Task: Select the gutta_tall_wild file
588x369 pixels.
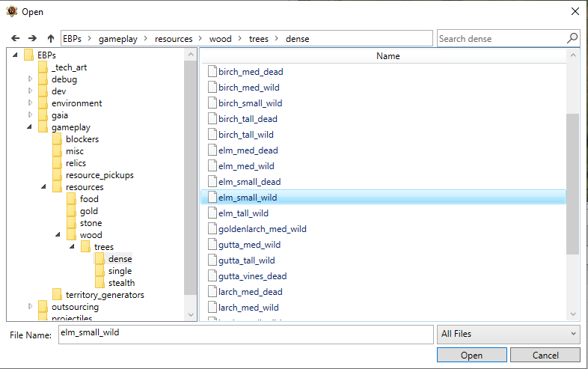Action: pyautogui.click(x=247, y=260)
